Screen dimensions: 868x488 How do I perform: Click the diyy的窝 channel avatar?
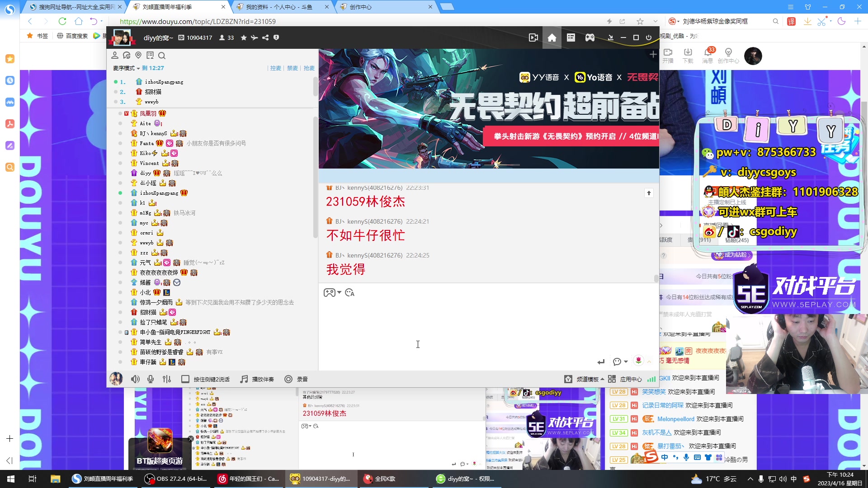pos(122,38)
